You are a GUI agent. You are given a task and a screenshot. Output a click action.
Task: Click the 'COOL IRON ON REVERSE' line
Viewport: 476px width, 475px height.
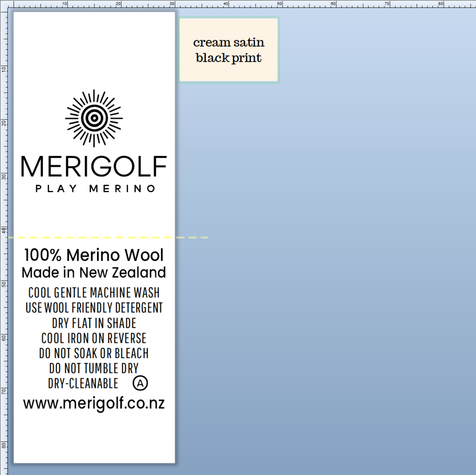[94, 338]
